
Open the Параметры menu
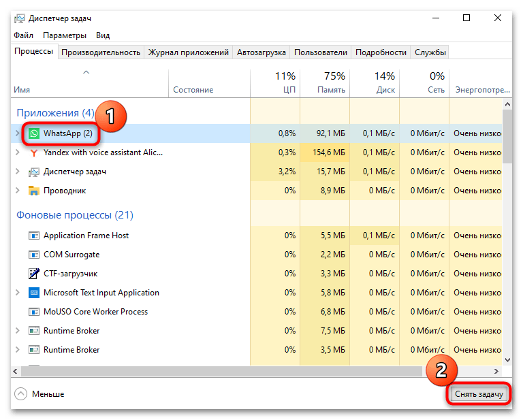(65, 35)
